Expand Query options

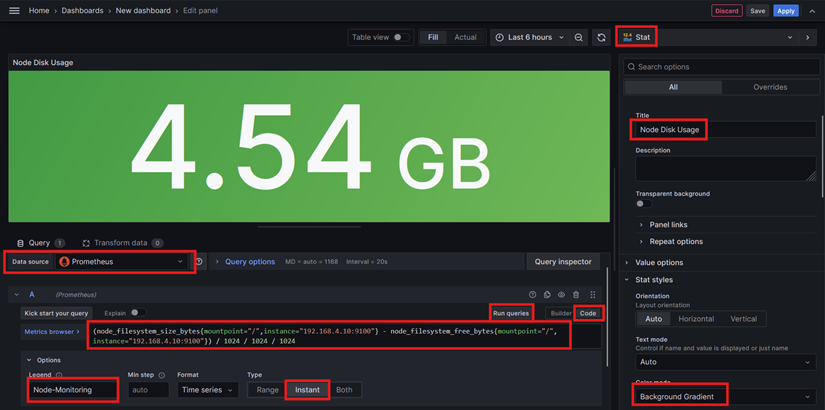coord(250,262)
